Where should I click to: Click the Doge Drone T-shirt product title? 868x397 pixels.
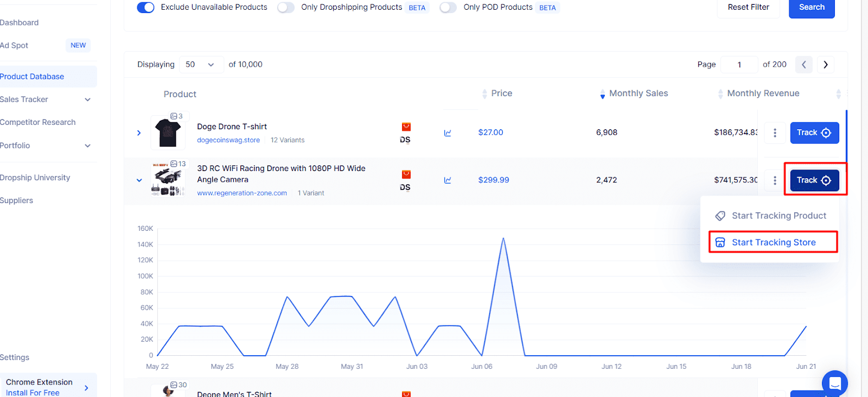tap(232, 127)
